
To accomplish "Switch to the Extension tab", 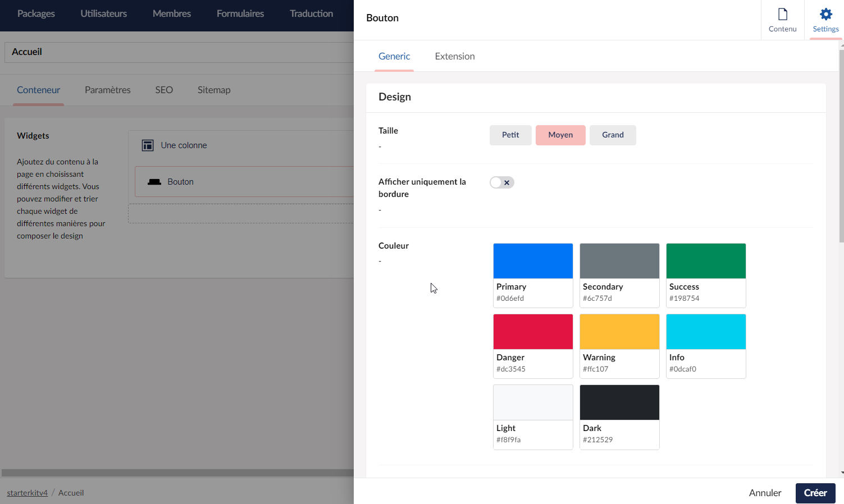I will pos(455,56).
